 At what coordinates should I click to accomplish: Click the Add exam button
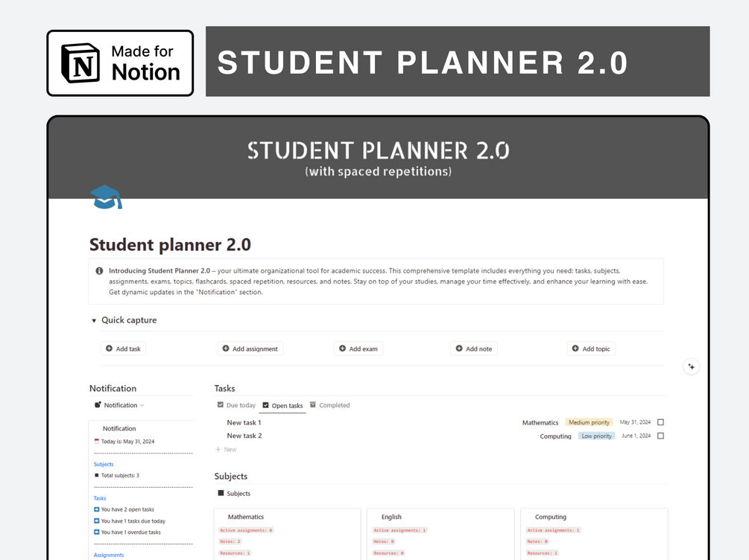(x=358, y=349)
